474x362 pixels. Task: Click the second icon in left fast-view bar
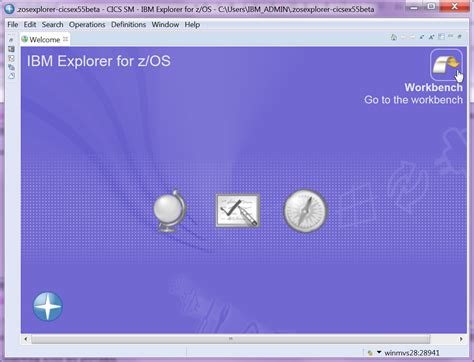tap(11, 49)
